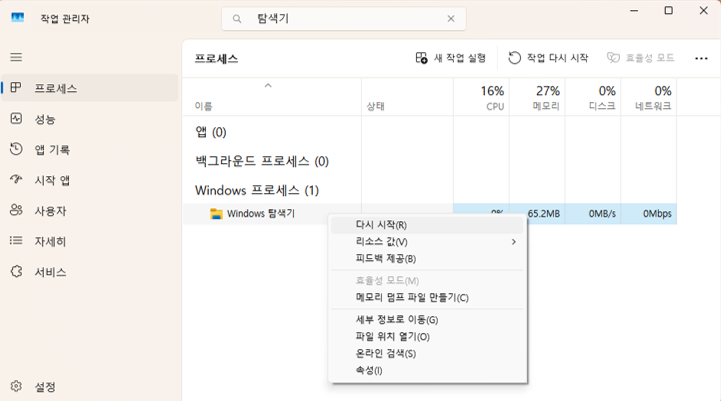Image resolution: width=721 pixels, height=401 pixels.
Task: Click the 효율성 모드 toolbar button
Action: coord(640,58)
